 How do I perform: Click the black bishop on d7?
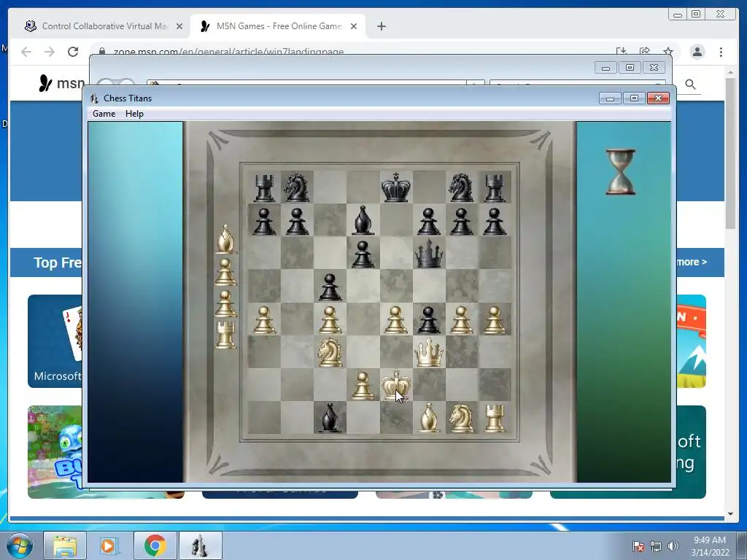pyautogui.click(x=363, y=220)
